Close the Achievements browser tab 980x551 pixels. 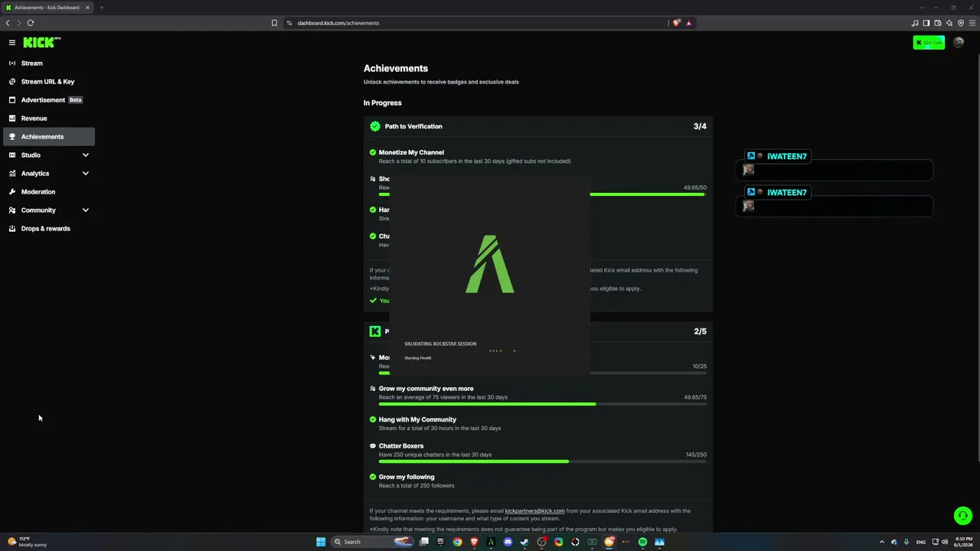coord(87,8)
